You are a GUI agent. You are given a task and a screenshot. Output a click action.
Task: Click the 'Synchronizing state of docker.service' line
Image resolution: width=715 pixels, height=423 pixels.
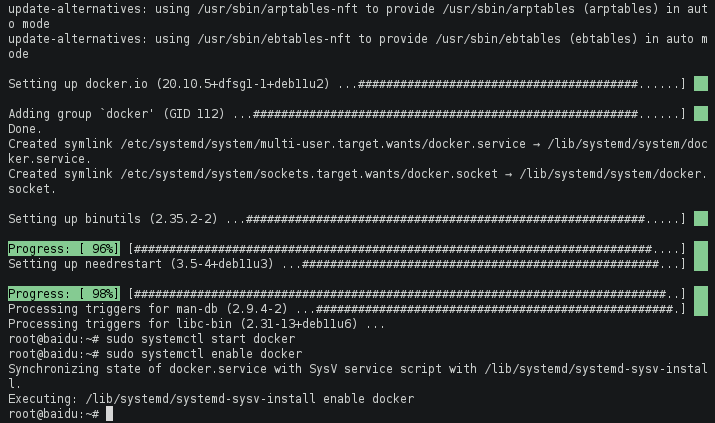[x=240, y=369]
